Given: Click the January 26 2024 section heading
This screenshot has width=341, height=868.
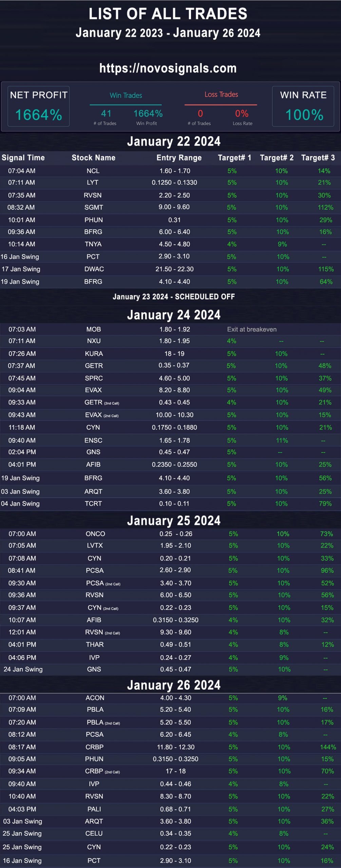Looking at the screenshot, I should click(x=174, y=685).
